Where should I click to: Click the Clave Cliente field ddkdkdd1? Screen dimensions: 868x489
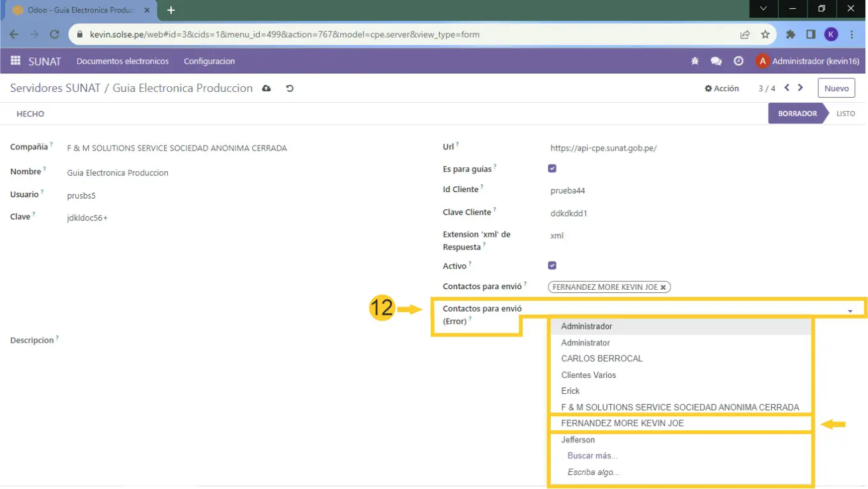click(x=569, y=213)
